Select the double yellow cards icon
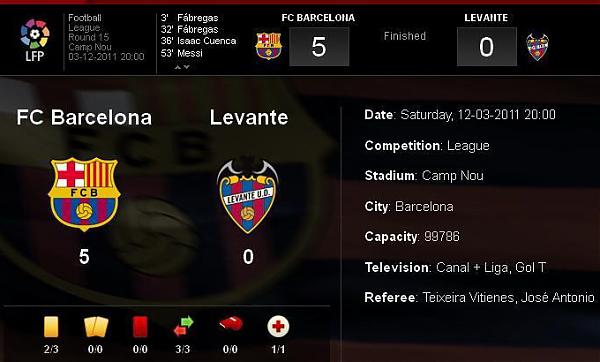 tap(96, 327)
